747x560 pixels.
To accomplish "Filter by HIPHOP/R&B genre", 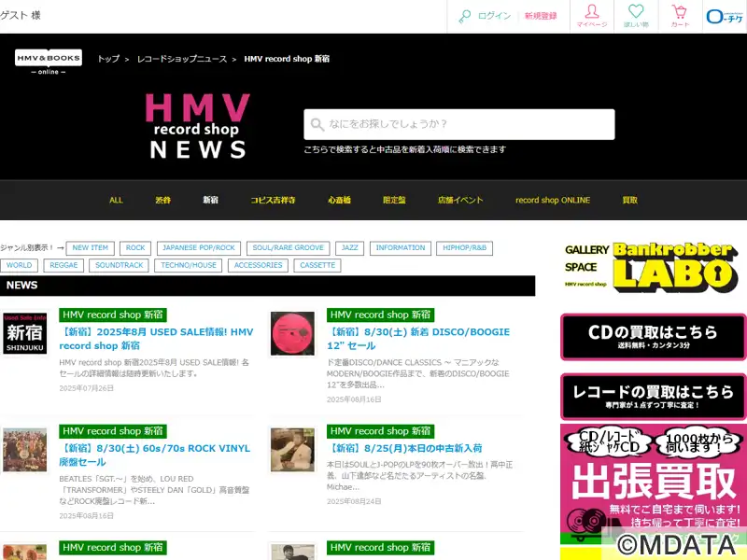I will pos(464,248).
